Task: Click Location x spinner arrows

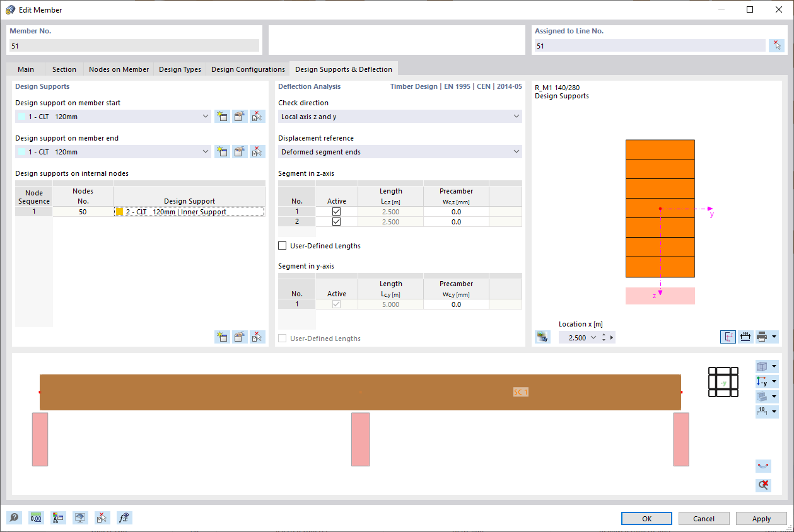Action: tap(604, 338)
